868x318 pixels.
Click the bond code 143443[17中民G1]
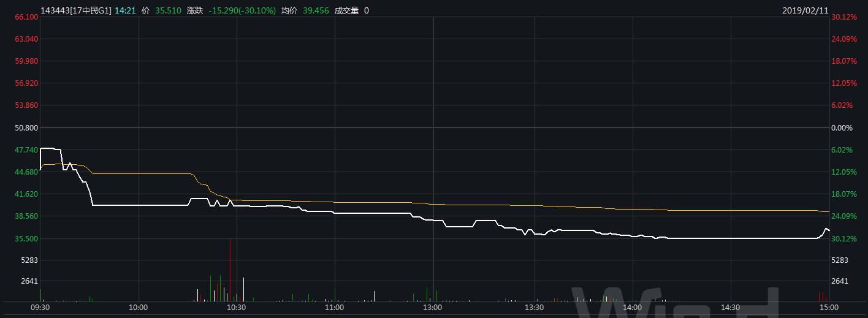click(x=76, y=10)
